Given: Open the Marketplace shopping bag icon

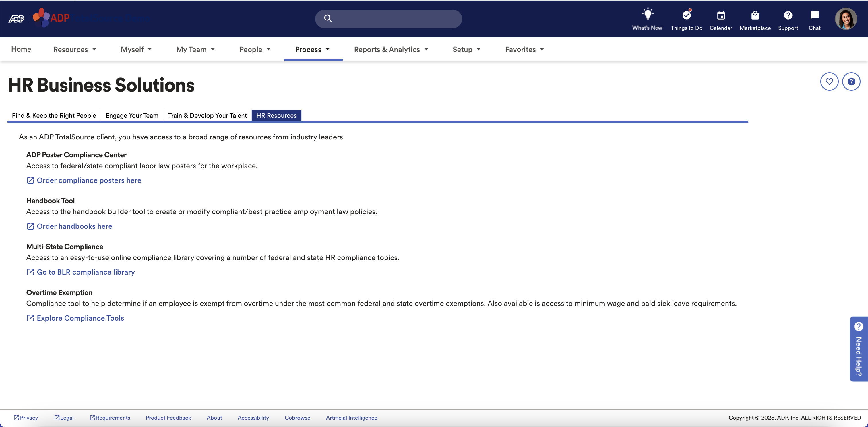Looking at the screenshot, I should click(755, 15).
